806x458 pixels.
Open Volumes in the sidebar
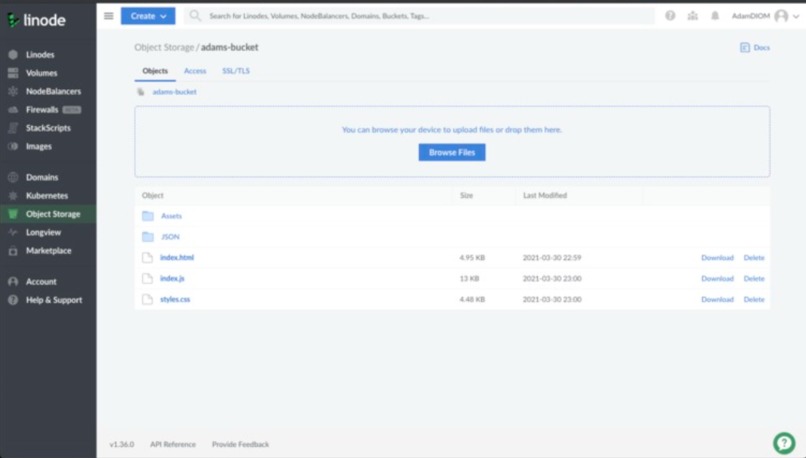(42, 73)
